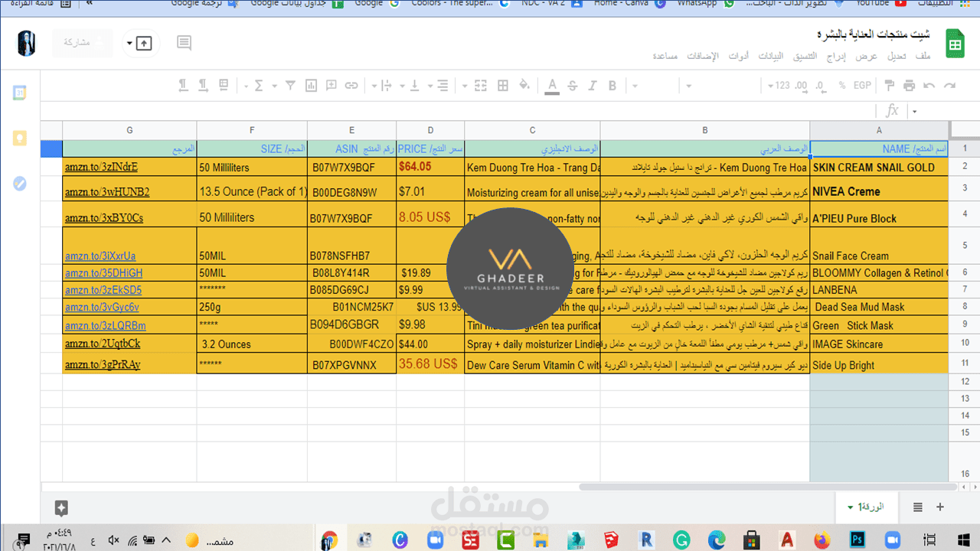Open the 123 number formats dropdown

(x=779, y=86)
